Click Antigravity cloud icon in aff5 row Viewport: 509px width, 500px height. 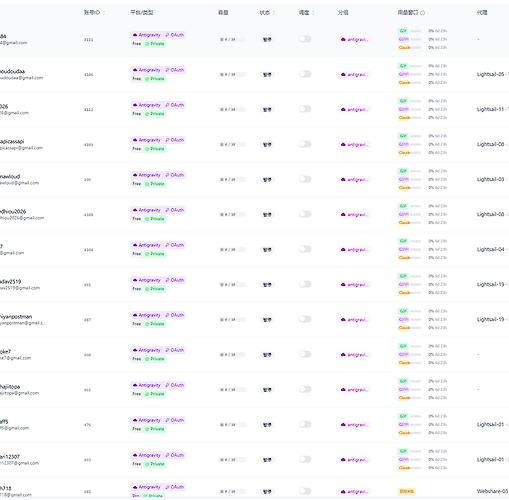(135, 420)
